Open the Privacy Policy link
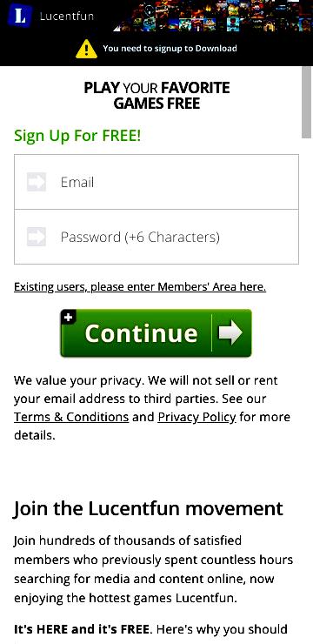Viewport: 313px width, 644px height. (196, 417)
